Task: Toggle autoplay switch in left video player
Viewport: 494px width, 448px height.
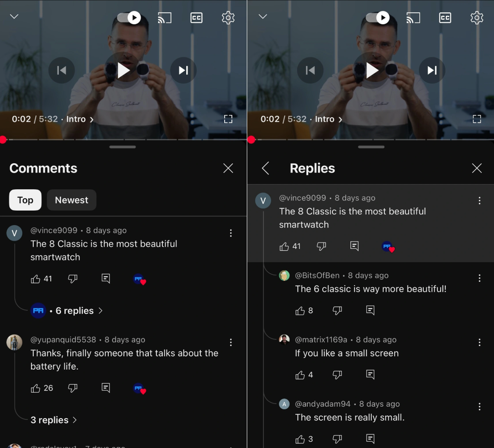Action: coord(129,17)
